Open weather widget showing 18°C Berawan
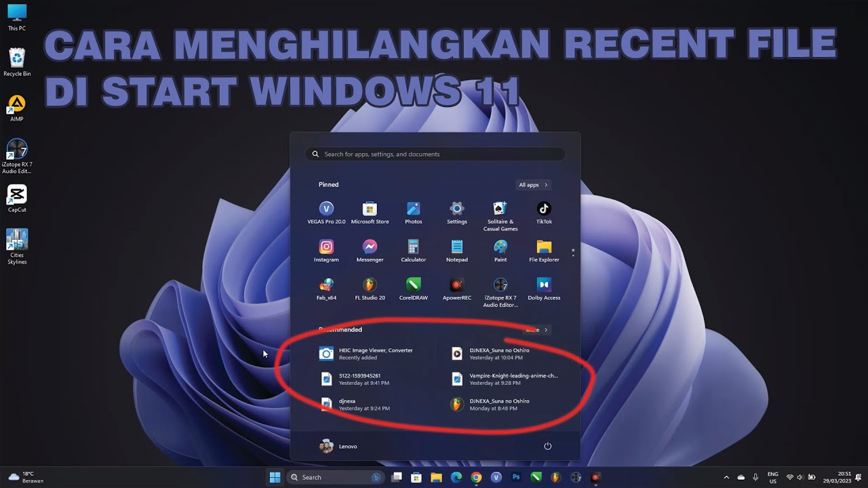868x488 pixels. (25, 477)
